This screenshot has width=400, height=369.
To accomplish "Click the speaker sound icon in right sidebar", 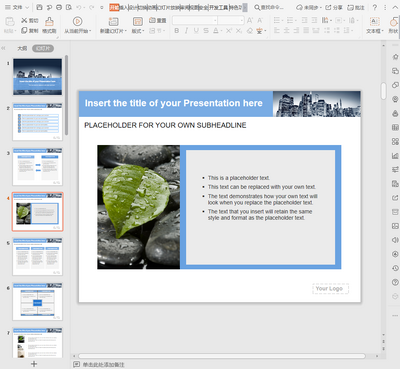I will [x=395, y=240].
